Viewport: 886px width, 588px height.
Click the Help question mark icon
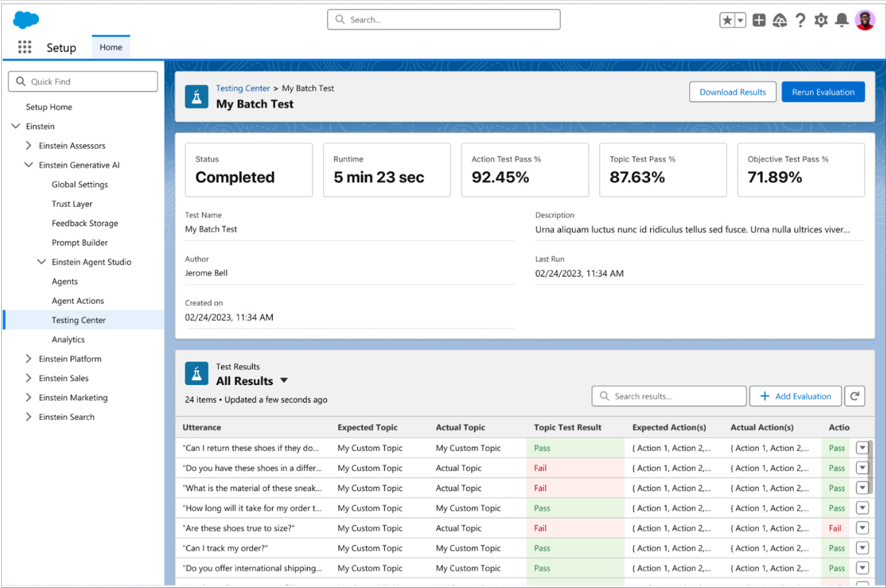coord(800,21)
